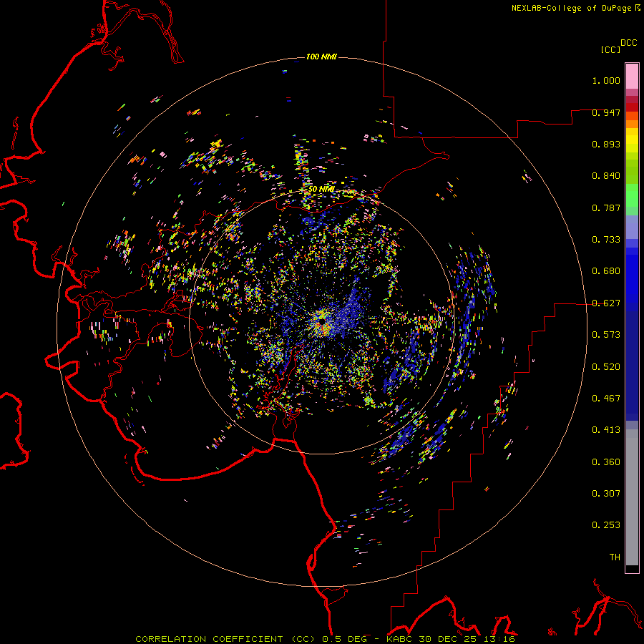Click the KABC station identifier in caption
The image size is (644, 644).
401,639
